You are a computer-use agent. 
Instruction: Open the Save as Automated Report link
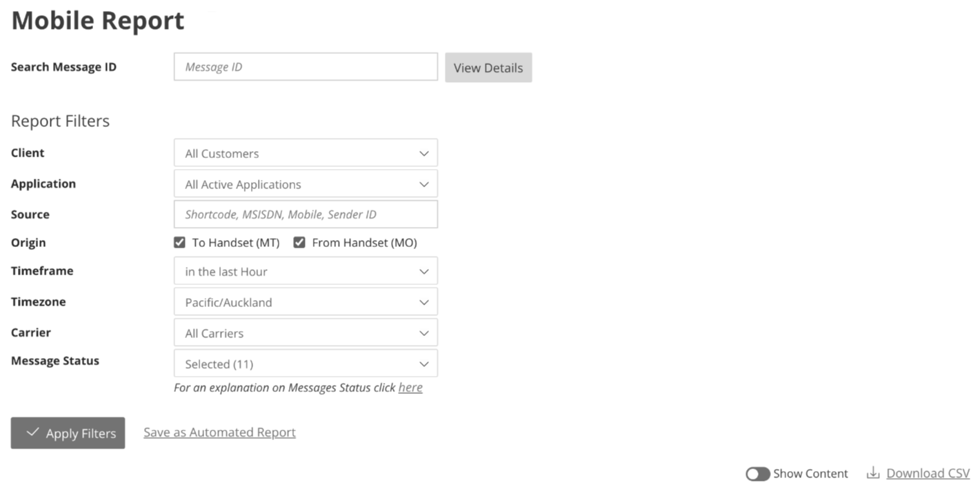point(219,433)
